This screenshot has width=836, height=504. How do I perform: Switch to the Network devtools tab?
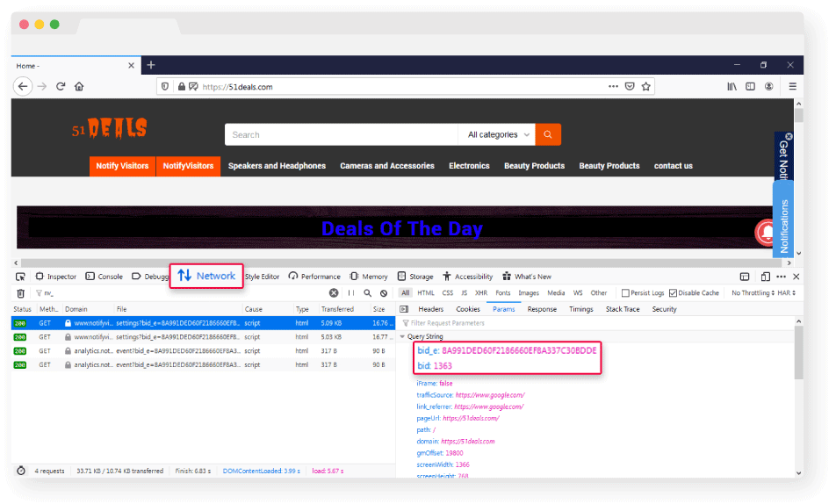point(206,276)
